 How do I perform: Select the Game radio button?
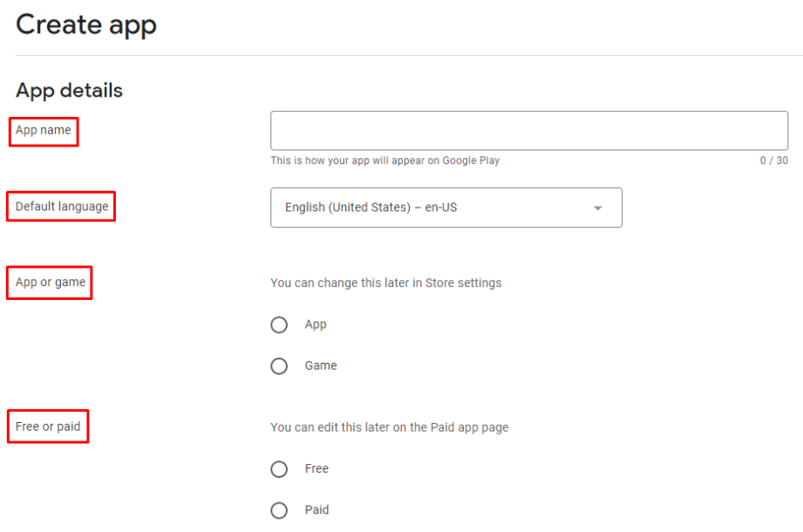pyautogui.click(x=279, y=365)
